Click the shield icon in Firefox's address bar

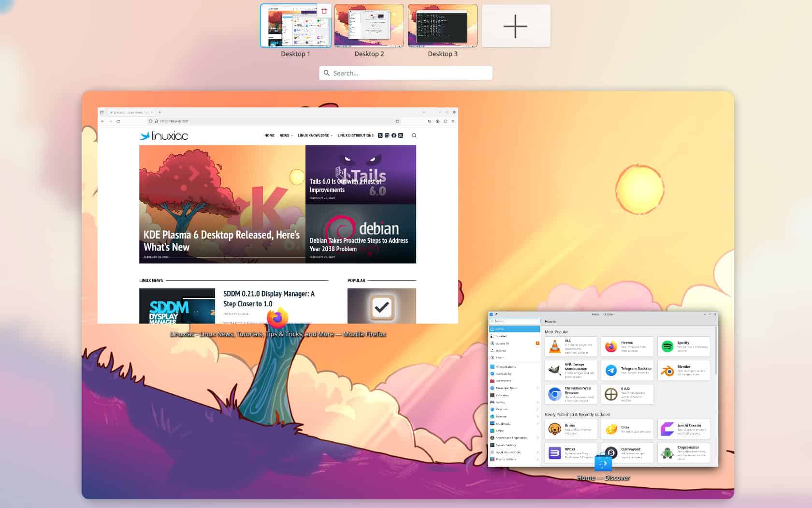[150, 120]
